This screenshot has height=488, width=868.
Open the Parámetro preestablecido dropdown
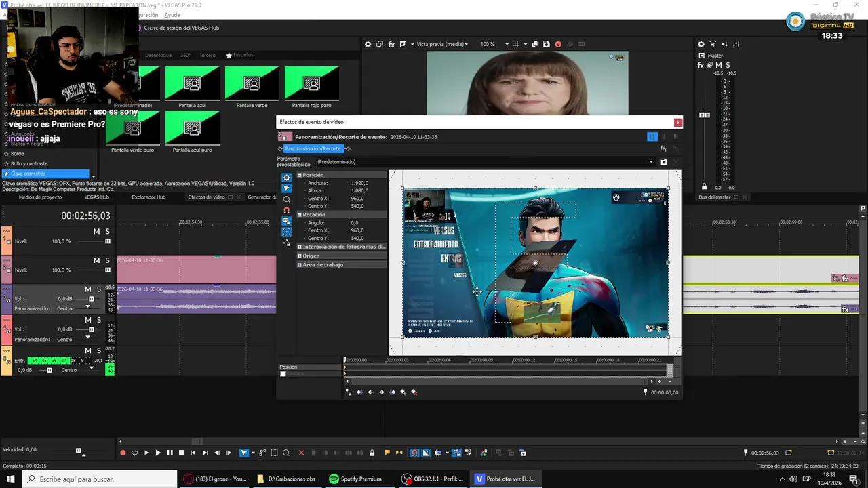651,162
